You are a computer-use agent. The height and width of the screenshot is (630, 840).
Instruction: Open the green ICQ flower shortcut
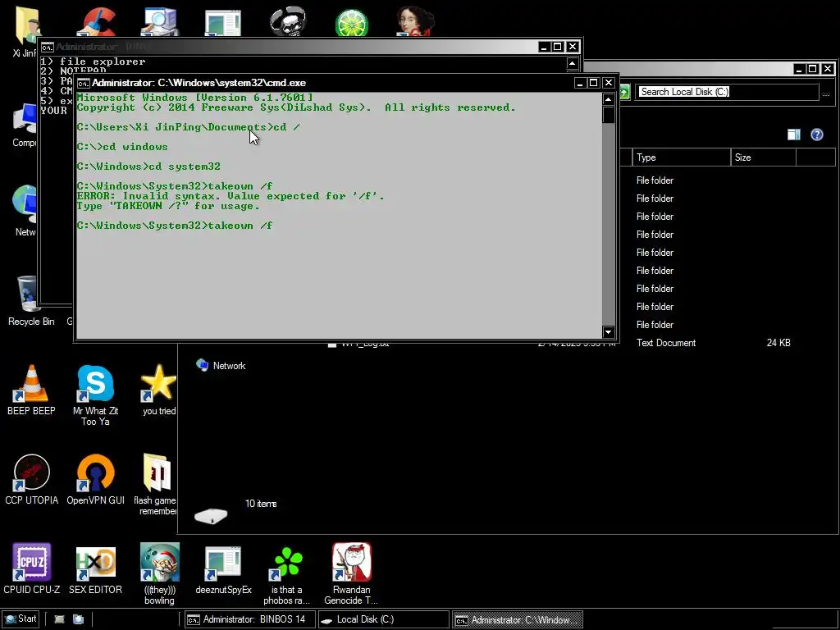[287, 573]
